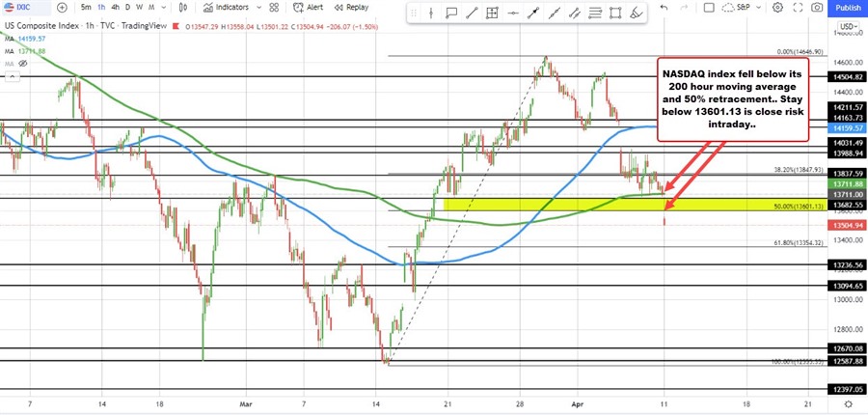Select the trend line tool
Viewport: 868px width, 415px height.
[473, 14]
